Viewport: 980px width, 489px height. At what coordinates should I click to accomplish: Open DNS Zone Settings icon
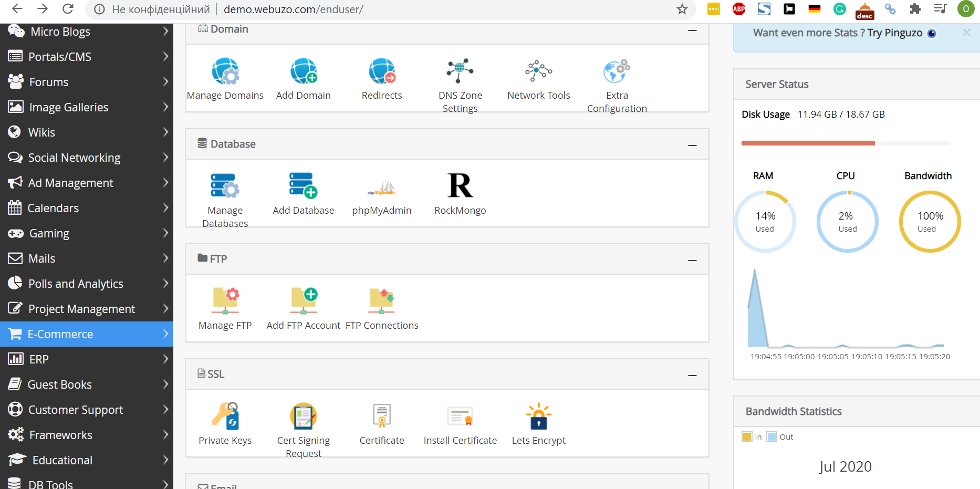coord(460,71)
